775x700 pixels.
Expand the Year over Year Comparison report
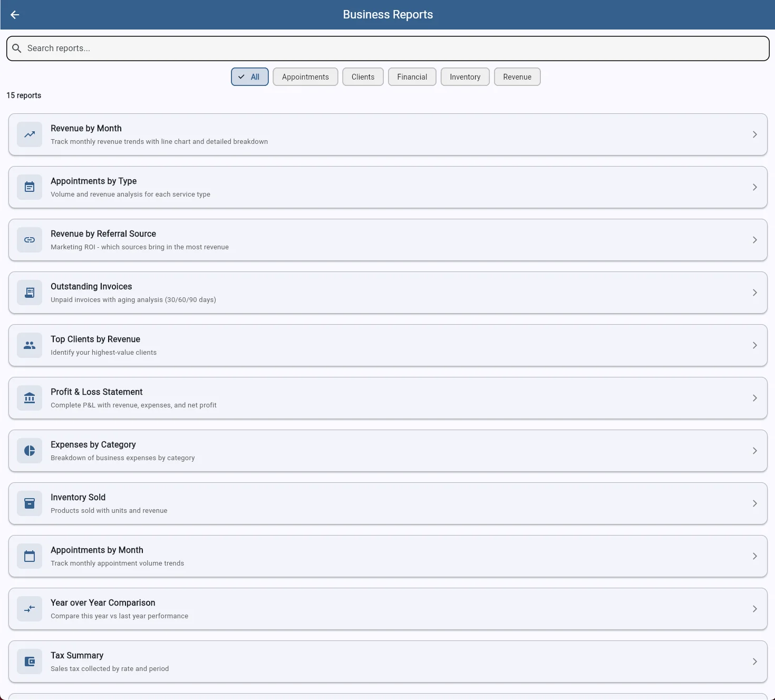point(754,609)
